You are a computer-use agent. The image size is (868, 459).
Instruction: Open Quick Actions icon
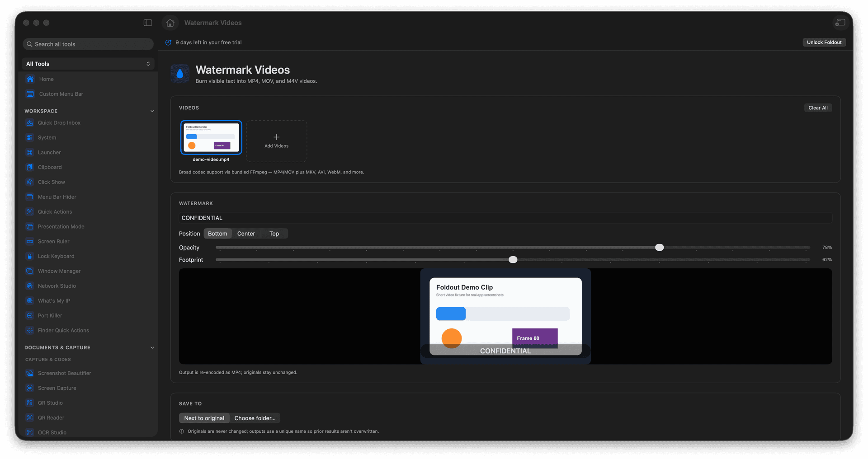[x=30, y=212]
